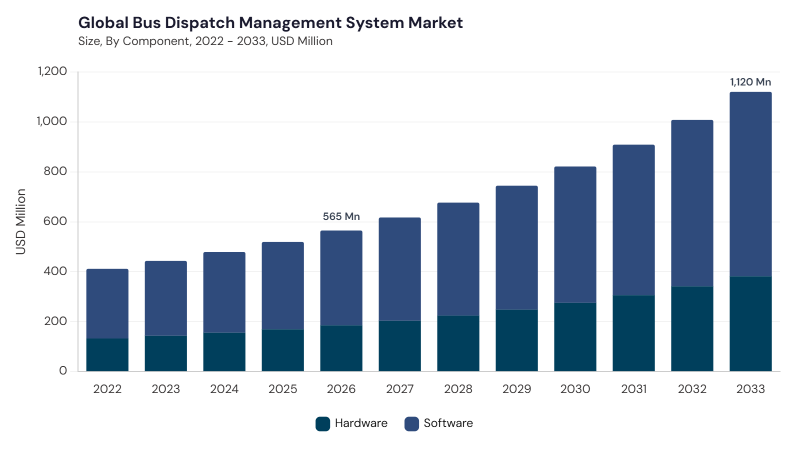Click the '2023' x-axis label
This screenshot has width=800, height=450.
pos(166,389)
